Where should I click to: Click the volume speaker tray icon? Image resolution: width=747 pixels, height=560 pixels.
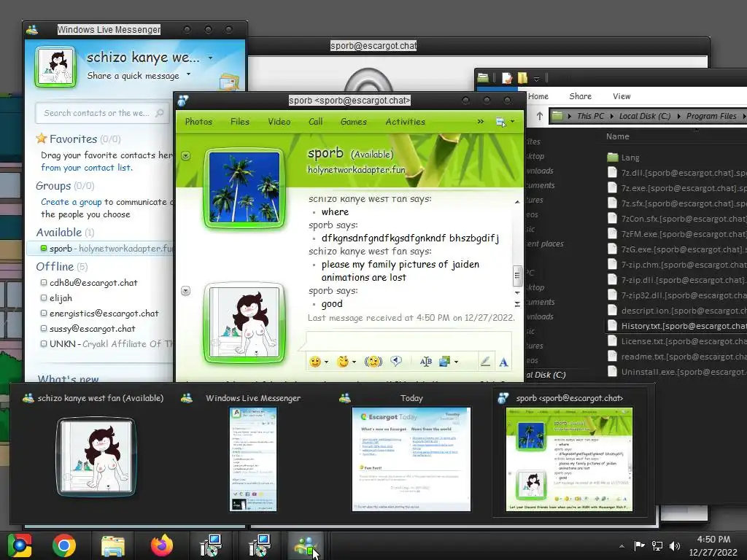(674, 545)
